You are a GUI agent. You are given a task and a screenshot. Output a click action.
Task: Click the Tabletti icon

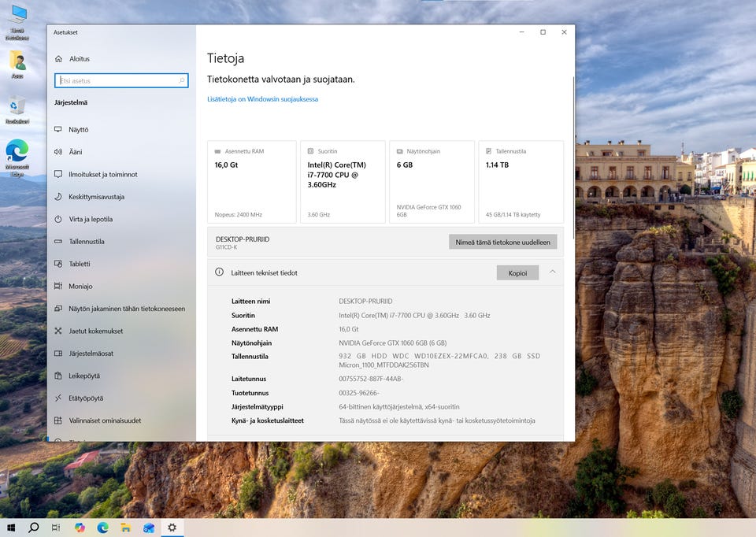pyautogui.click(x=58, y=264)
